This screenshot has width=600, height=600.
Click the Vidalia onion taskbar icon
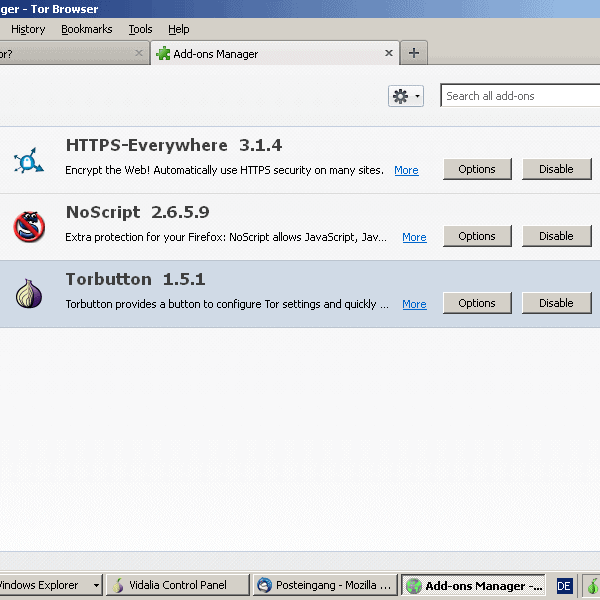point(118,585)
